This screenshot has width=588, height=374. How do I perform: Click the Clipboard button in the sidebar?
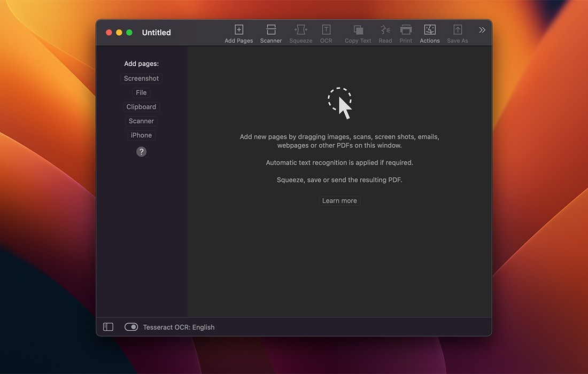pos(141,106)
